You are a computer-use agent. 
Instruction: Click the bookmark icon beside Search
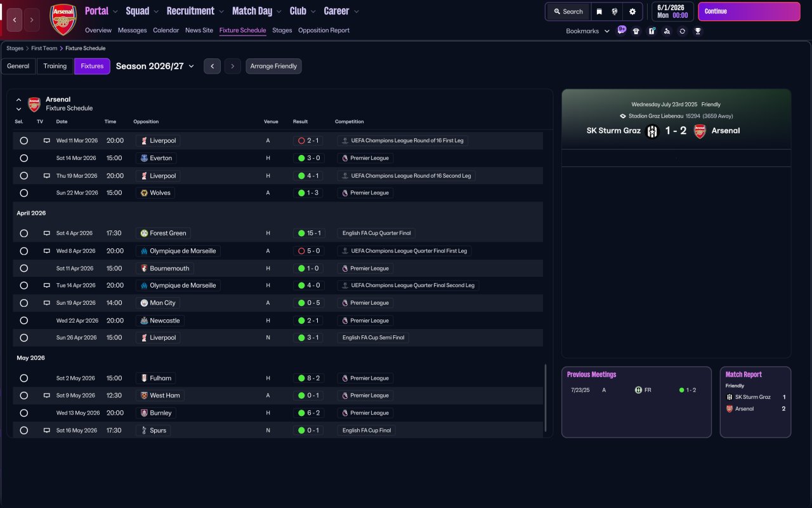(599, 11)
